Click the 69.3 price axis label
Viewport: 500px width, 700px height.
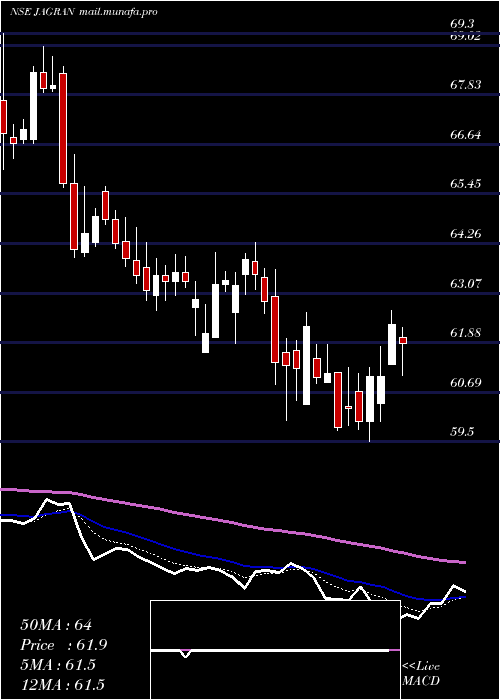(464, 24)
